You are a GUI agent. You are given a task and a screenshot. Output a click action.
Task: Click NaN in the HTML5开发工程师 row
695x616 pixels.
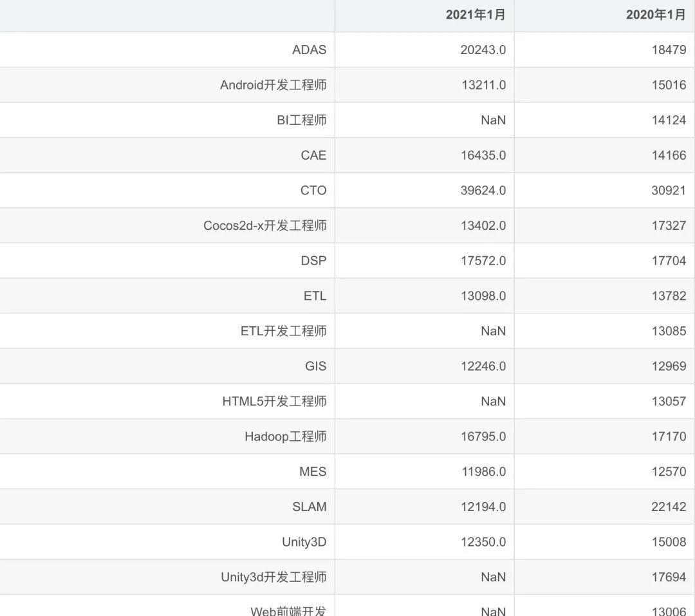[494, 401]
